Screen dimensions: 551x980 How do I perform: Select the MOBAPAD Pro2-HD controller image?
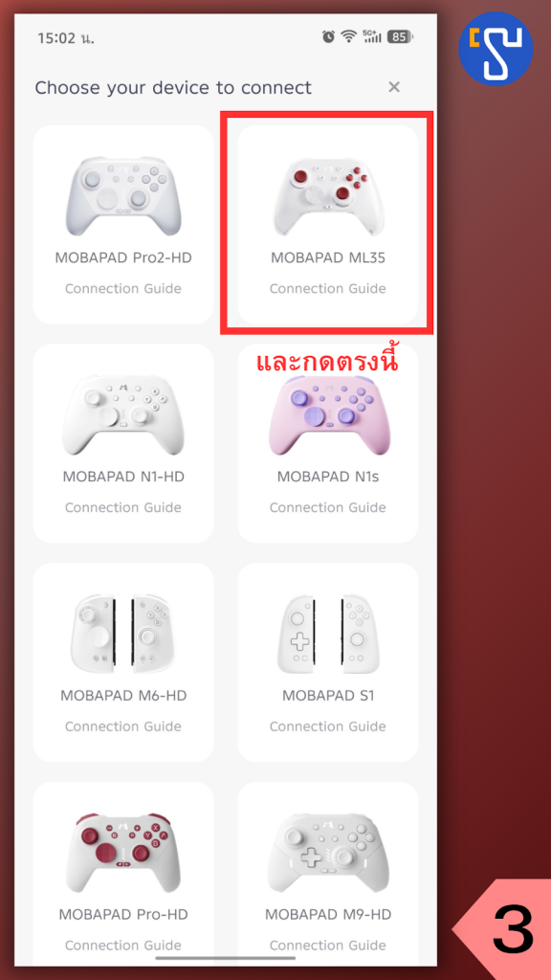(x=123, y=196)
